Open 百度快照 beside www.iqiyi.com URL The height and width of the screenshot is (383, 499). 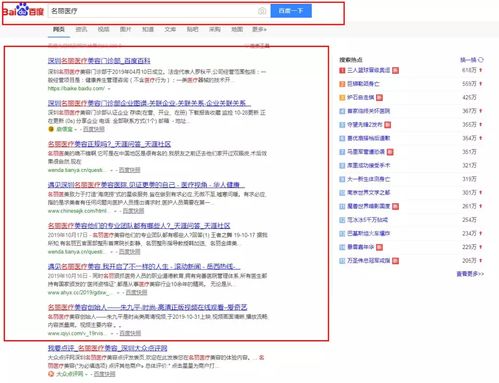[x=130, y=333]
